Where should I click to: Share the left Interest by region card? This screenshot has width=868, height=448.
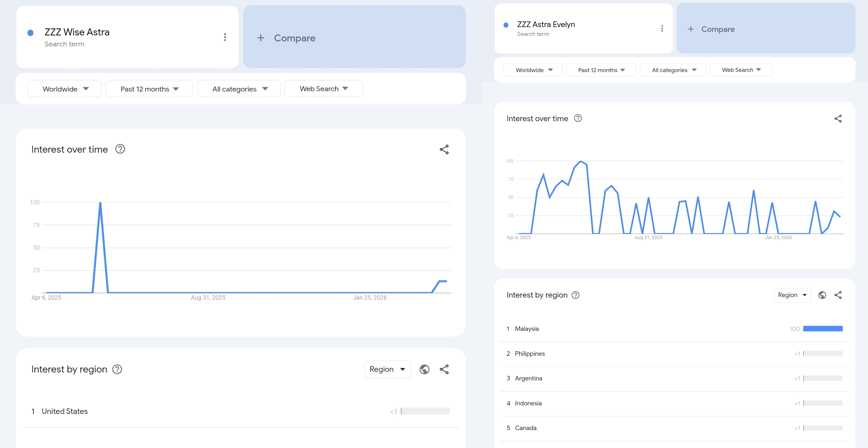point(444,369)
